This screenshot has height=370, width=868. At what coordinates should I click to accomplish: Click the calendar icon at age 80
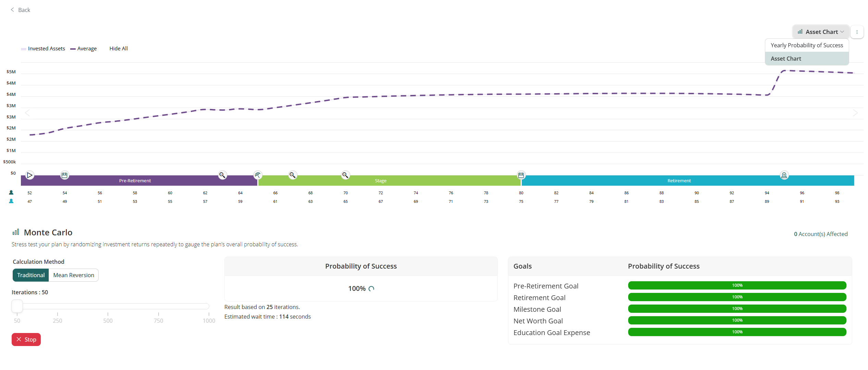pos(521,175)
